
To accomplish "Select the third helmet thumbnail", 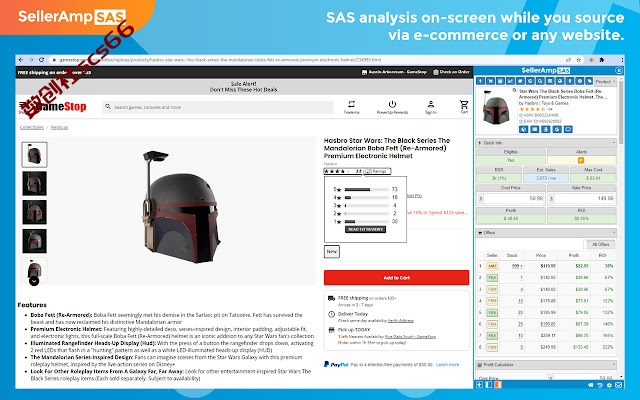I will pos(34,212).
